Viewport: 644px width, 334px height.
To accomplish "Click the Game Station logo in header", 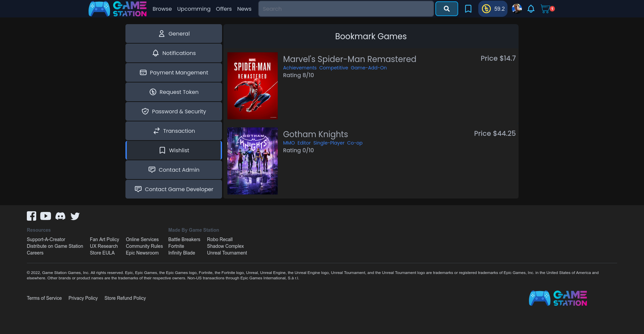I will pyautogui.click(x=117, y=9).
